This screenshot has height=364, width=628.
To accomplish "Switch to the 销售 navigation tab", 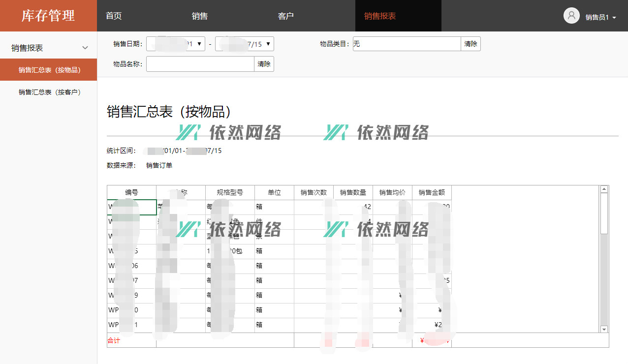I will click(x=200, y=16).
